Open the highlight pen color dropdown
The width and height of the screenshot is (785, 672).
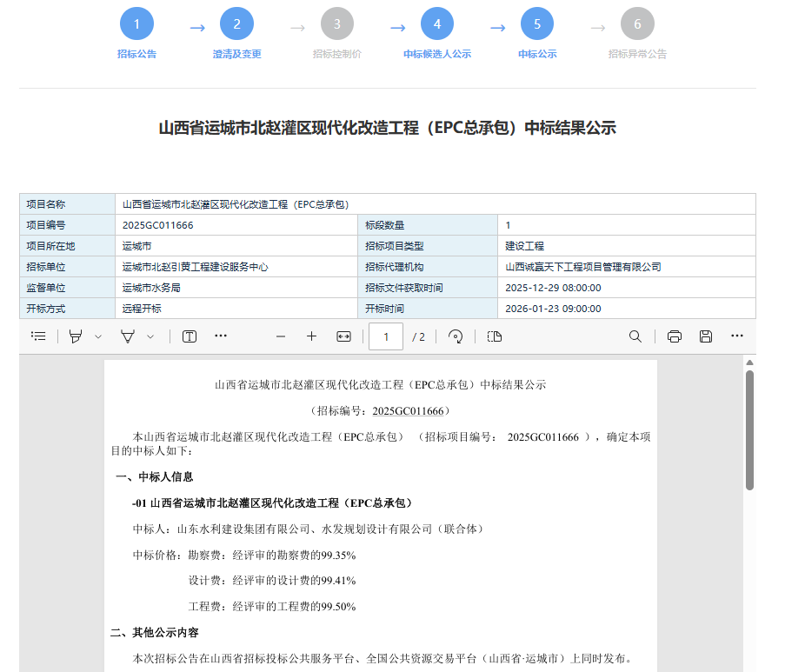click(x=96, y=336)
